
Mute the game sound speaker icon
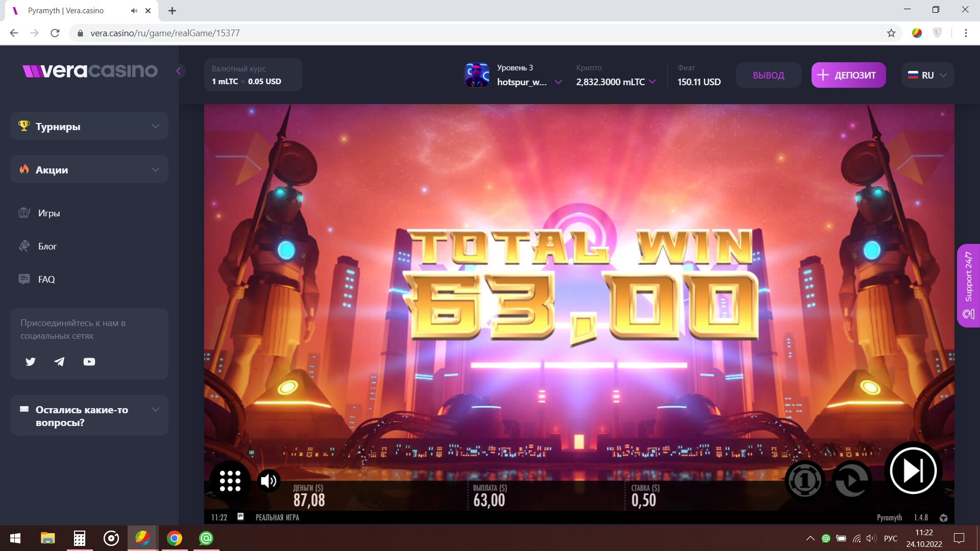point(268,481)
